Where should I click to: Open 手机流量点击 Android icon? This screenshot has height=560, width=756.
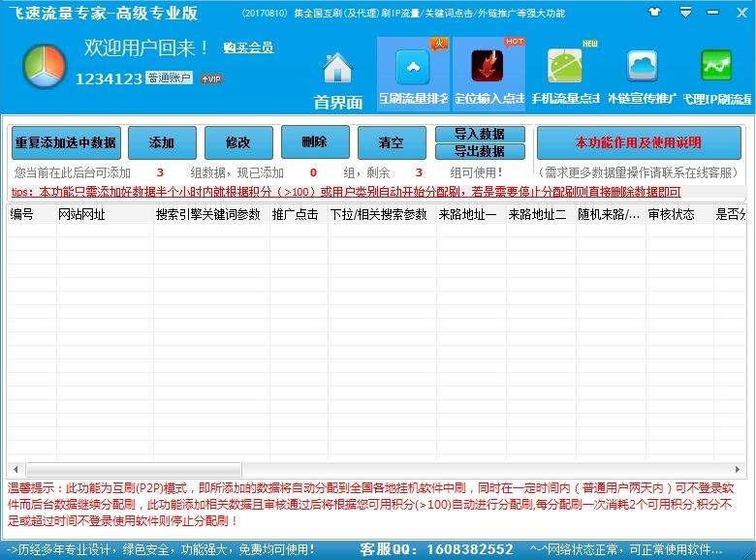565,66
